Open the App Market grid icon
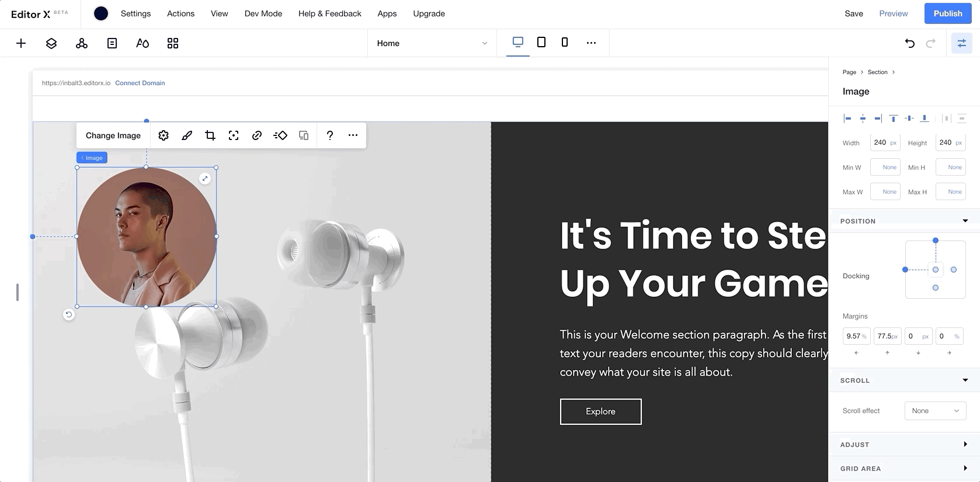Image resolution: width=980 pixels, height=482 pixels. [173, 43]
